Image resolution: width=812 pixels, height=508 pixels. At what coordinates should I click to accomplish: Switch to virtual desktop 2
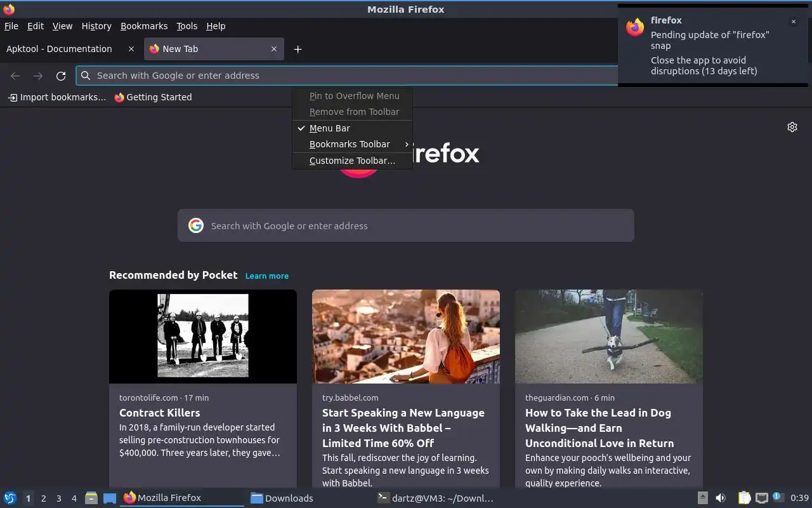point(44,498)
